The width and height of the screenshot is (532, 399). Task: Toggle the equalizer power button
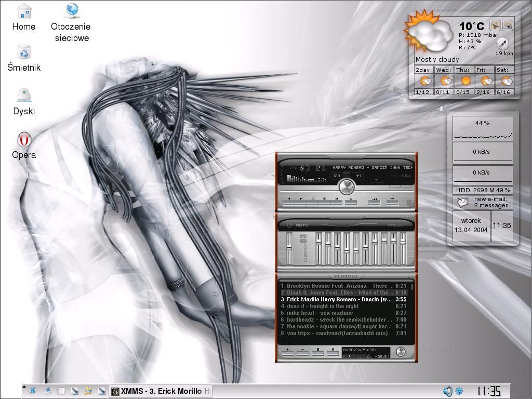click(289, 225)
